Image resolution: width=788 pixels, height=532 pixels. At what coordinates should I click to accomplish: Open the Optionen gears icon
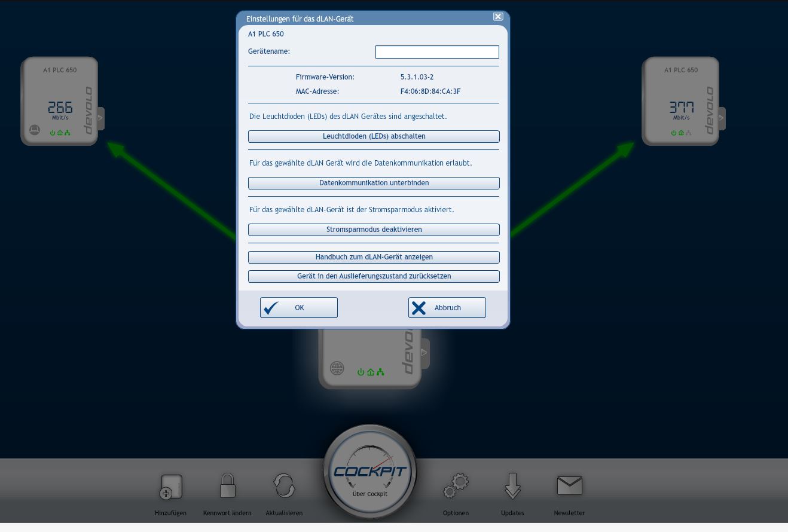pyautogui.click(x=456, y=486)
